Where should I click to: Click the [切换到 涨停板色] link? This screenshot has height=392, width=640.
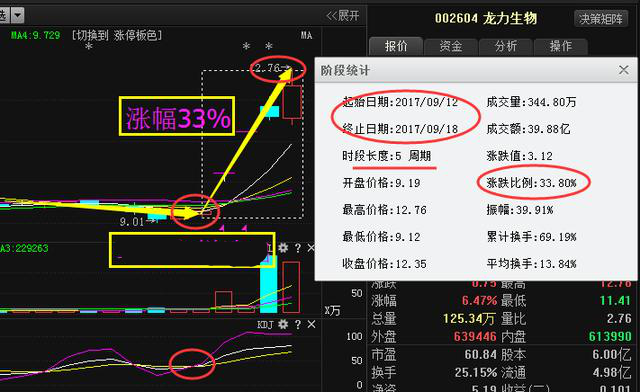click(x=117, y=36)
